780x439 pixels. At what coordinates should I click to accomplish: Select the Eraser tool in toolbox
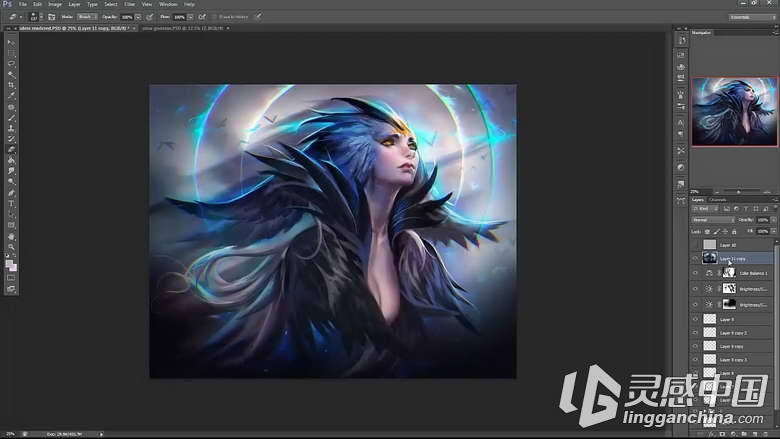11,150
